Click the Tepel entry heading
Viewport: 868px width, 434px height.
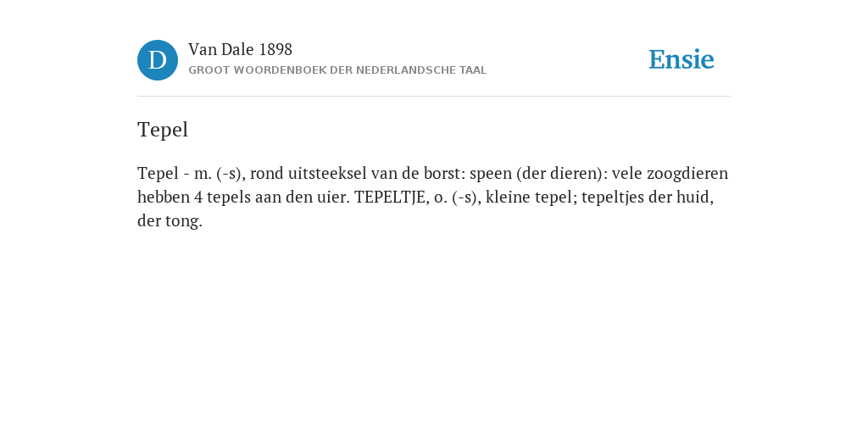coord(163,130)
